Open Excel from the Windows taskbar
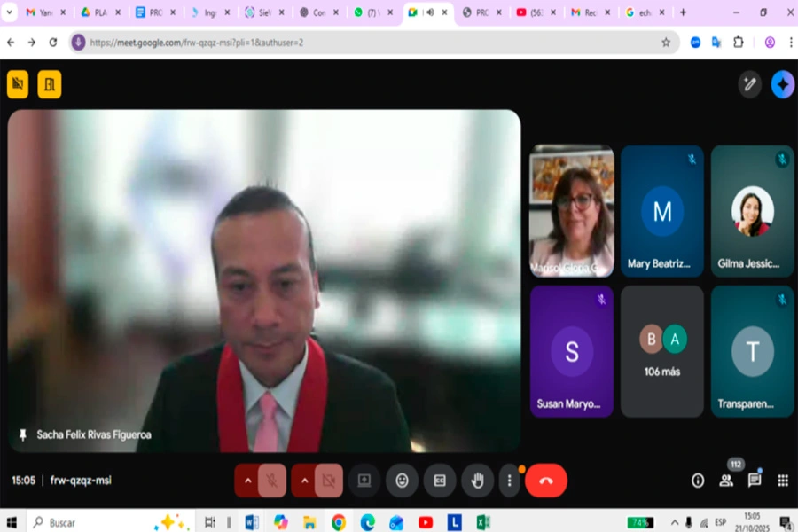The width and height of the screenshot is (798, 532). click(482, 522)
